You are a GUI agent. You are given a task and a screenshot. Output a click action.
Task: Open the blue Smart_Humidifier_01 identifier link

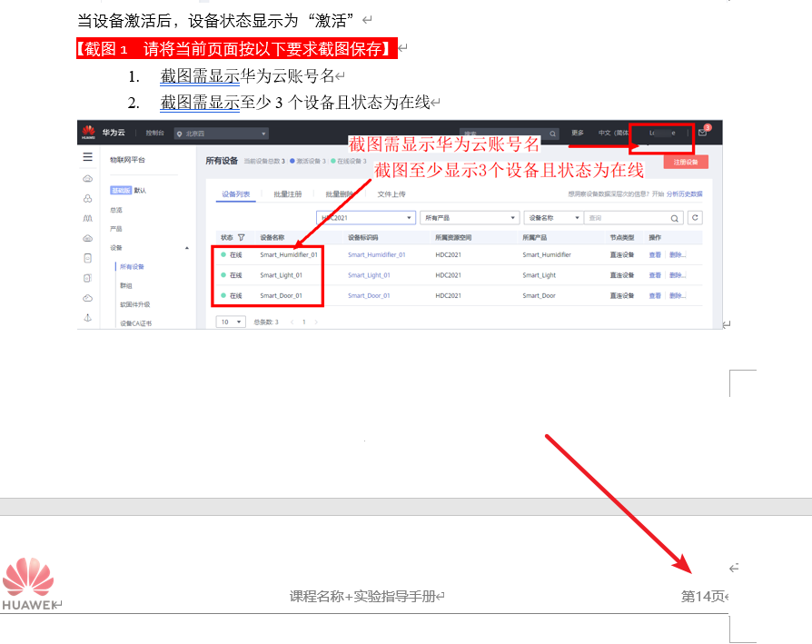(377, 254)
